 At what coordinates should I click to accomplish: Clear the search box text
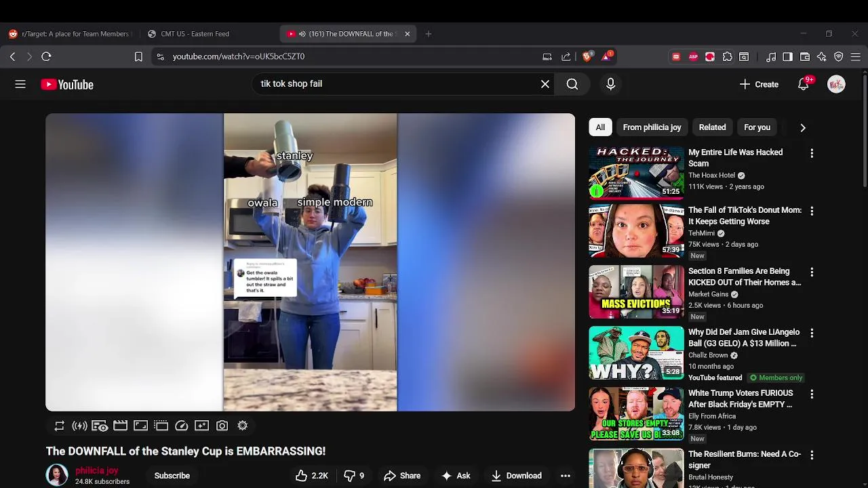[545, 84]
